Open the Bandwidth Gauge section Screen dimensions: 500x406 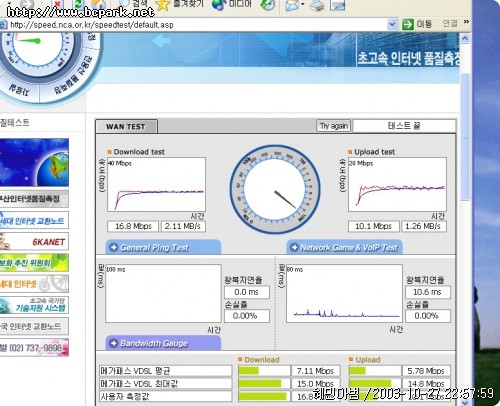pos(163,343)
